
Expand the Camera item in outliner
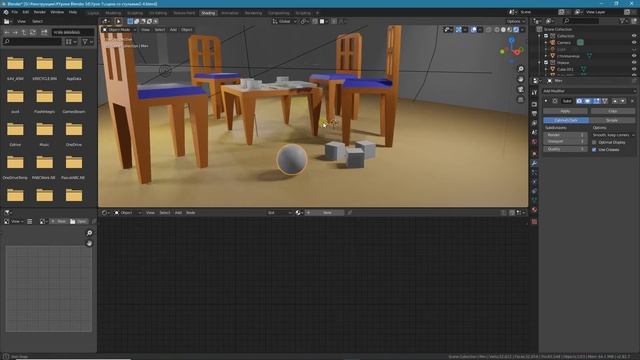[546, 42]
